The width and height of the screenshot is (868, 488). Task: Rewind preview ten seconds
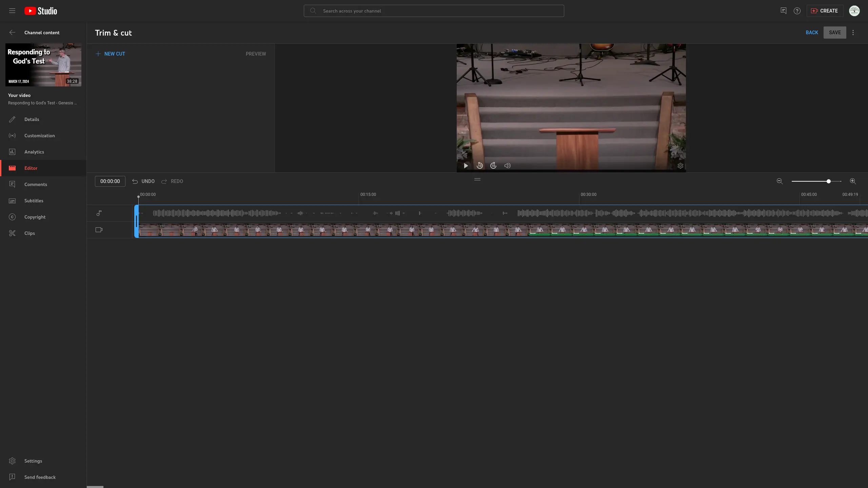click(x=479, y=166)
